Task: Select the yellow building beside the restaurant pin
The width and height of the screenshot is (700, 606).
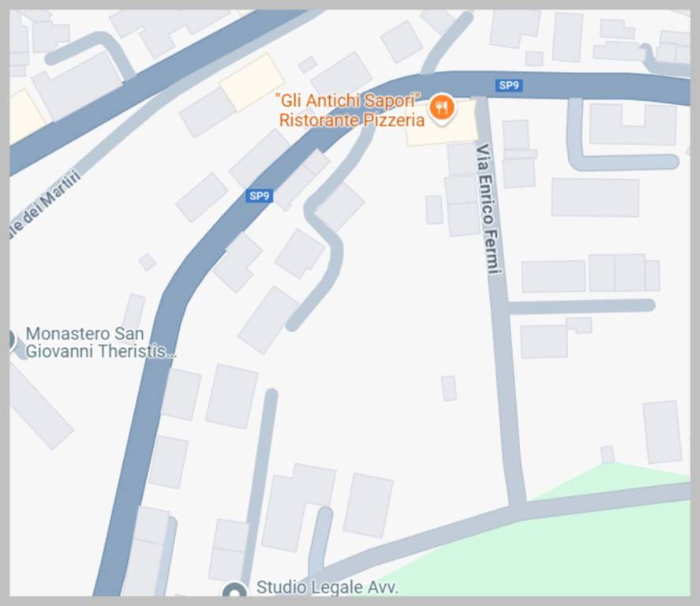Action: click(x=441, y=123)
